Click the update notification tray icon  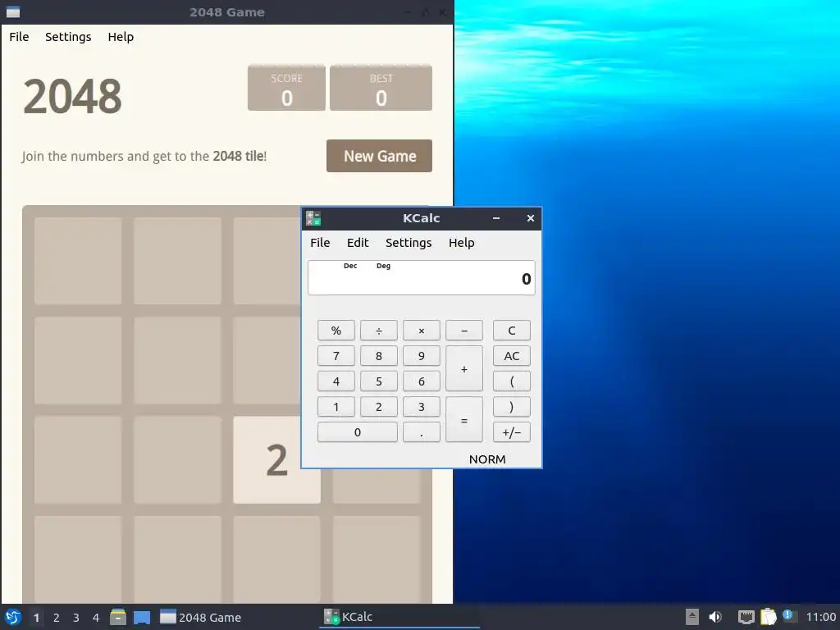coord(788,615)
